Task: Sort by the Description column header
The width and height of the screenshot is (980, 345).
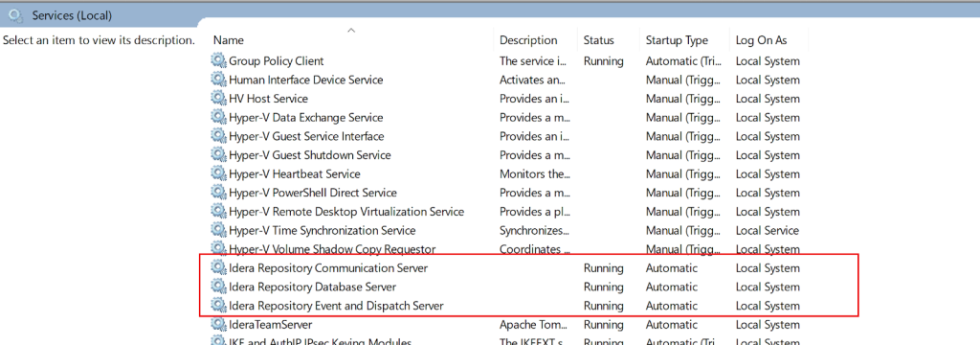Action: pos(528,40)
